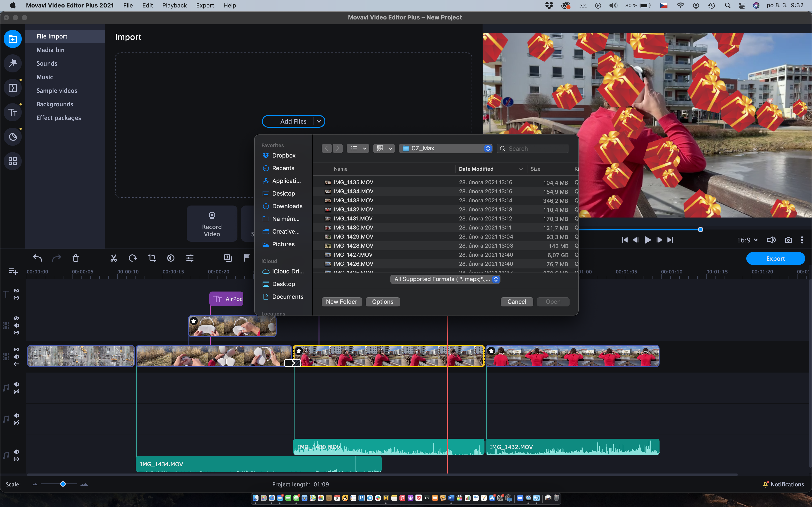812x507 pixels.
Task: Click the timeline Scale slider handle
Action: (63, 484)
